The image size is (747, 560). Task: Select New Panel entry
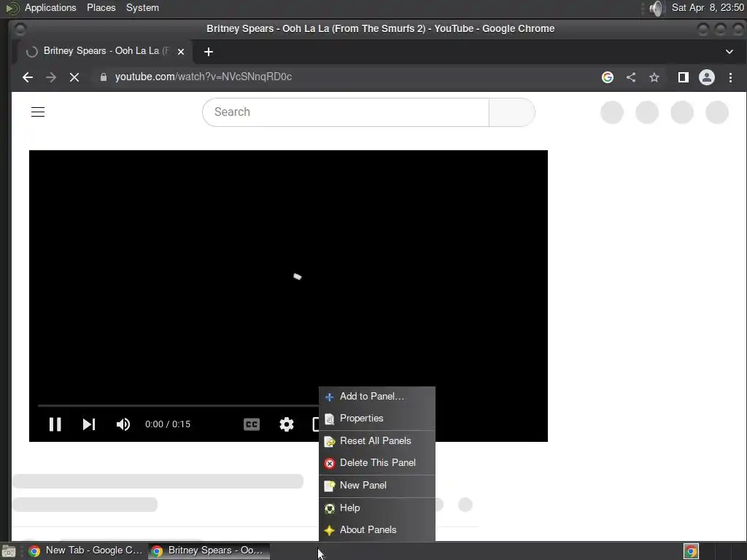click(x=377, y=485)
